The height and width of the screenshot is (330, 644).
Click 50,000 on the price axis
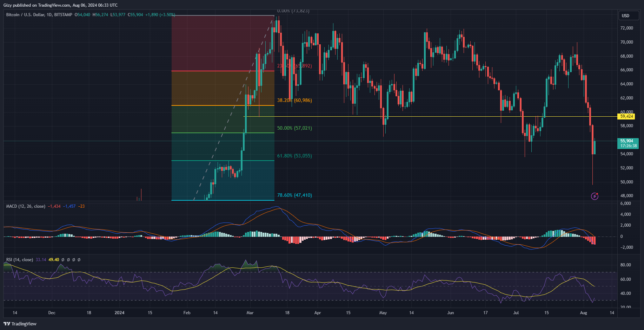pos(627,182)
